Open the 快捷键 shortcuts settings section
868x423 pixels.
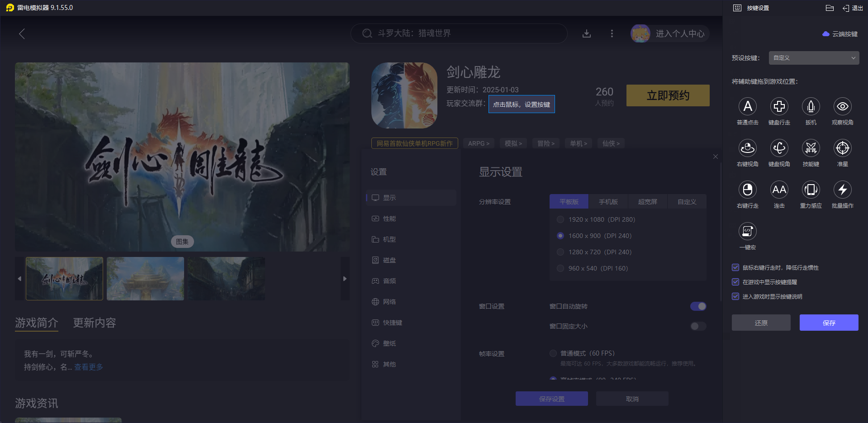point(411,323)
